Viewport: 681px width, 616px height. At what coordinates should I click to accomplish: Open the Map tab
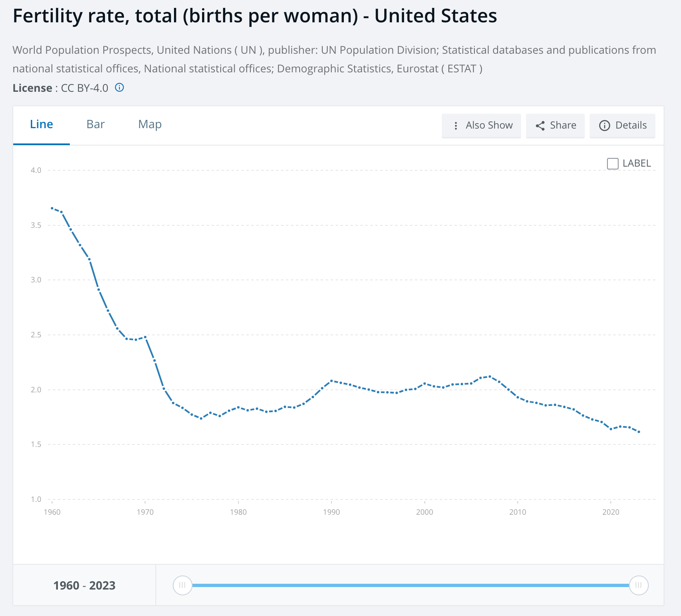150,124
